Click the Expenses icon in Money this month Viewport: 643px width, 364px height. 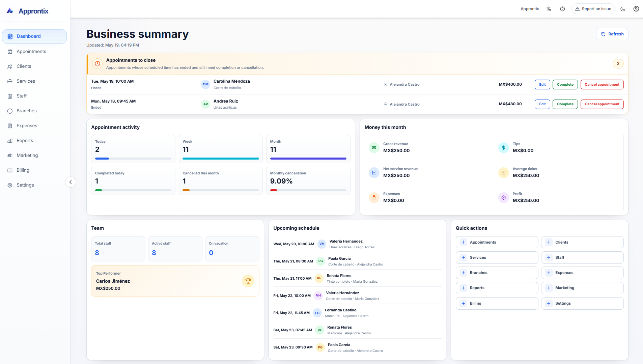pyautogui.click(x=374, y=198)
